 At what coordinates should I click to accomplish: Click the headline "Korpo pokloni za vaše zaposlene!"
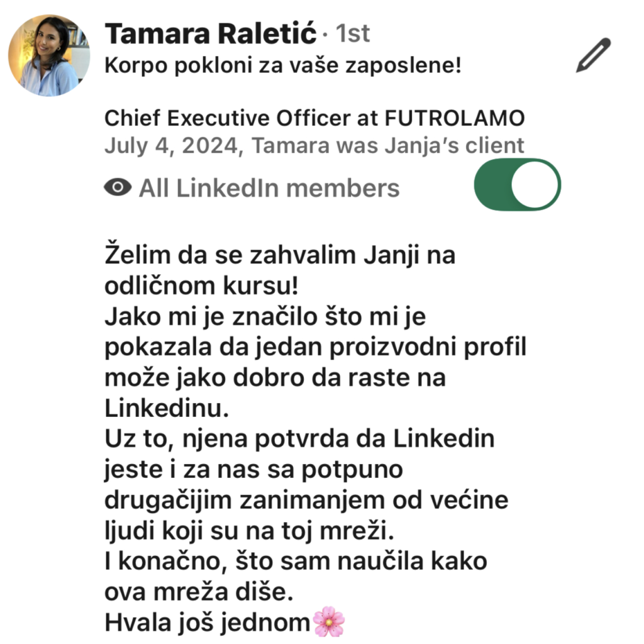[x=283, y=65]
